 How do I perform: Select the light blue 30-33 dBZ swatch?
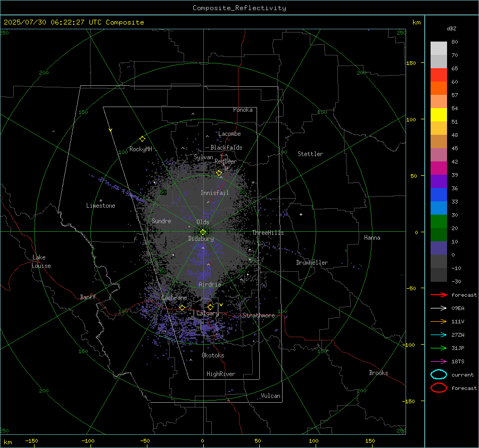pyautogui.click(x=439, y=208)
